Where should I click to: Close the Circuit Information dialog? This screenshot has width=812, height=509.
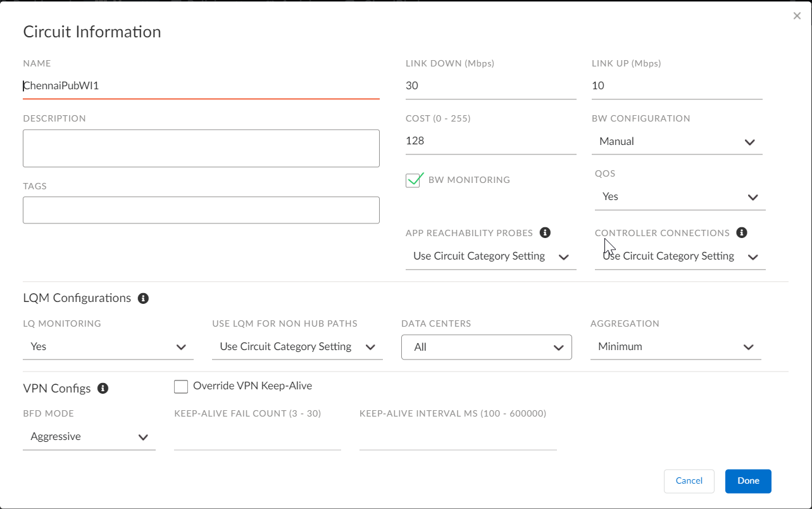[797, 16]
